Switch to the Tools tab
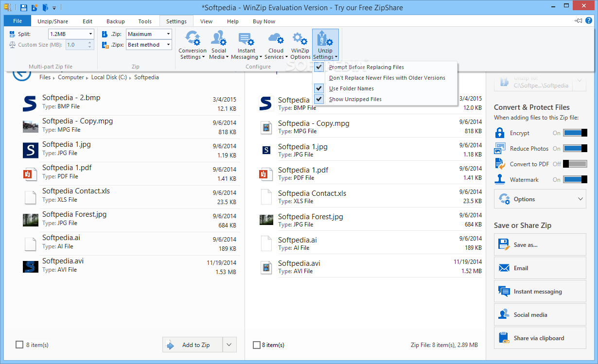 tap(145, 21)
